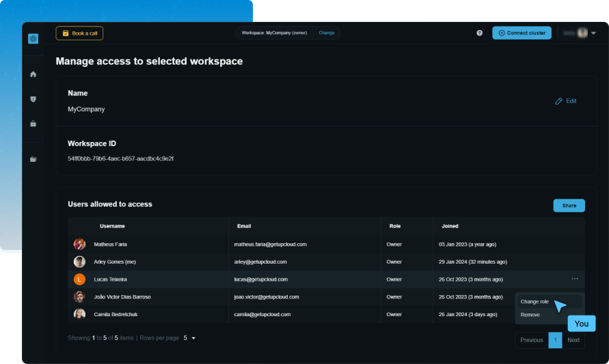This screenshot has height=364, width=609.
Task: Open three-dot menu for Lucas Teixeira
Action: (x=575, y=279)
